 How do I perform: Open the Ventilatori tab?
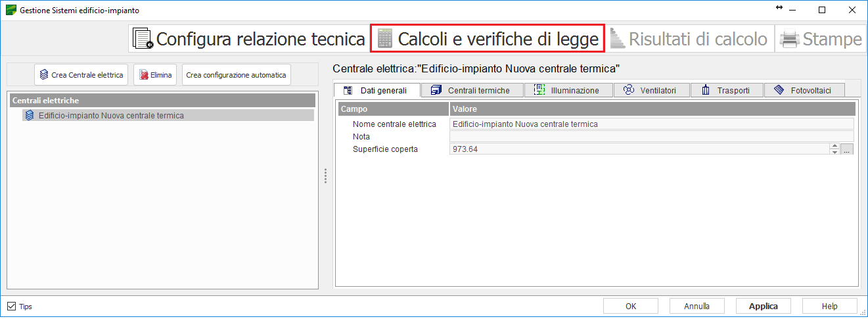651,90
